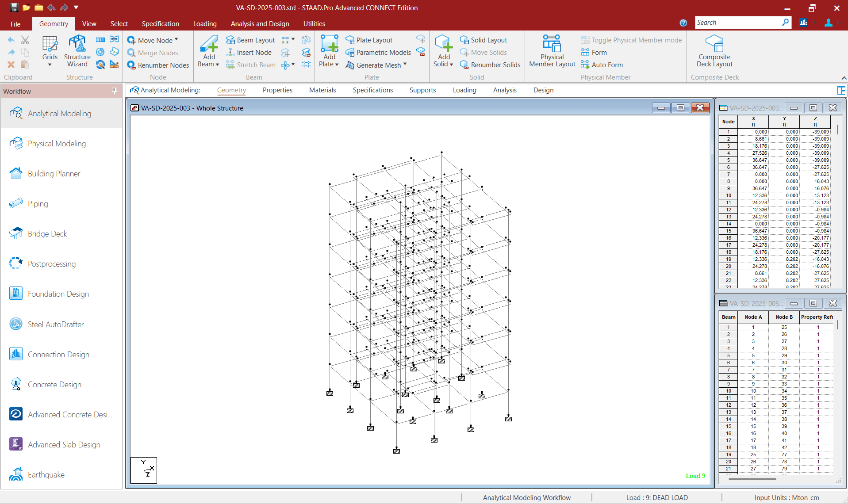Switch to the Piping workflow
Image resolution: width=848 pixels, height=504 pixels.
click(x=61, y=204)
